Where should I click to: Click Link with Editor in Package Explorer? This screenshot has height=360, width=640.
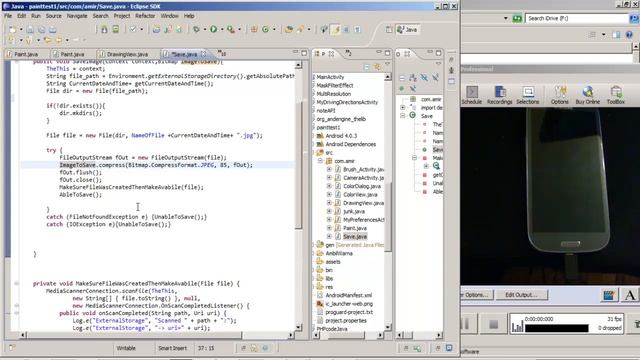coord(377,67)
